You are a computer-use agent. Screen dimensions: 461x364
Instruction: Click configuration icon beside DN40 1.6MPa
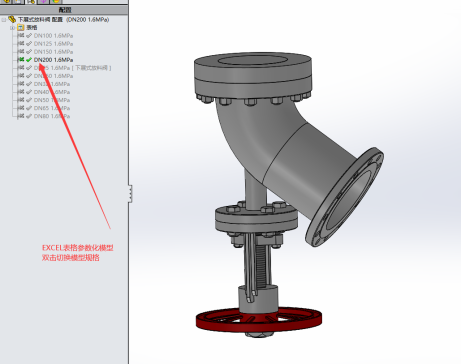point(21,92)
